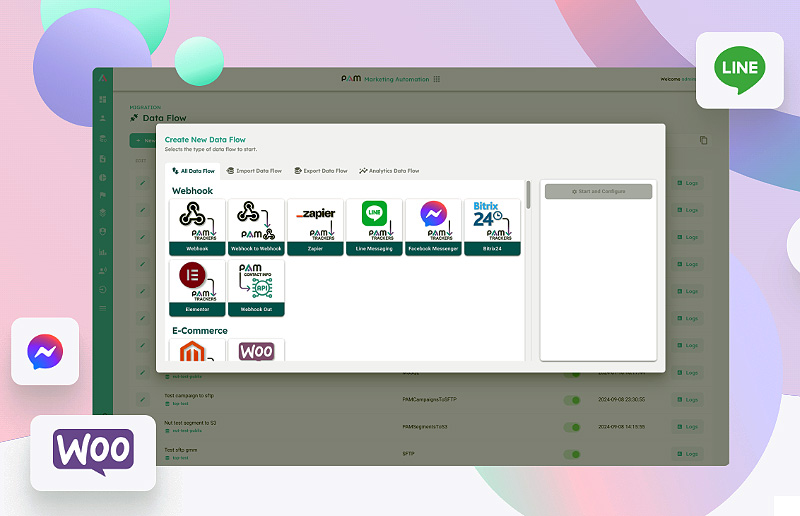The width and height of the screenshot is (800, 516).
Task: Switch to the Import Data Flow tab
Action: tap(254, 171)
